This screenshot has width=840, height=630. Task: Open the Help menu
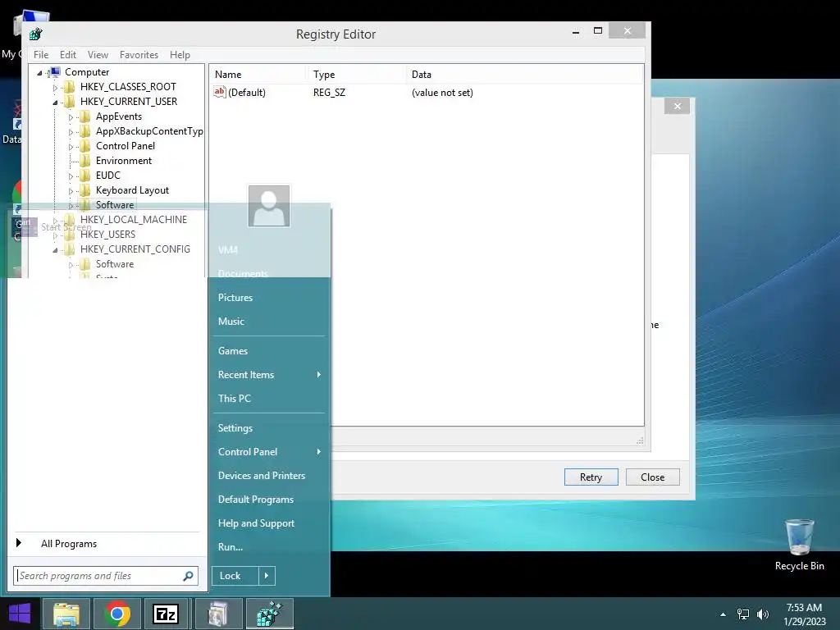[180, 55]
